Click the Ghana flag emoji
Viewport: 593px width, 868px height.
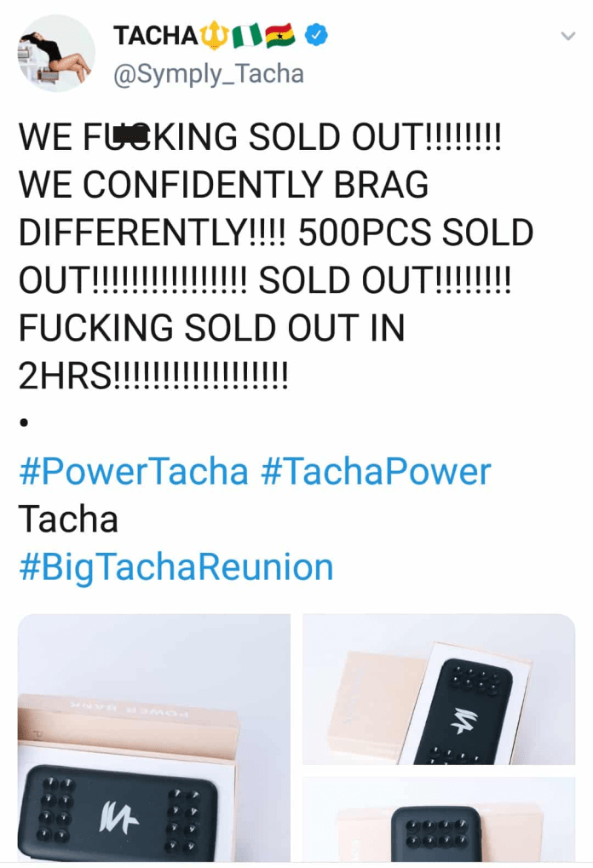[279, 36]
